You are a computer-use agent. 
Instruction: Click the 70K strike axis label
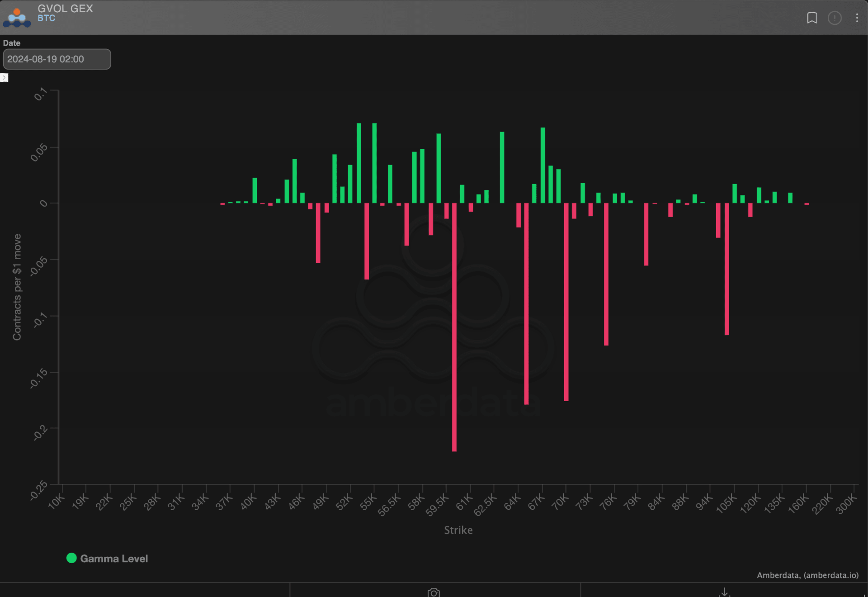[x=561, y=502]
